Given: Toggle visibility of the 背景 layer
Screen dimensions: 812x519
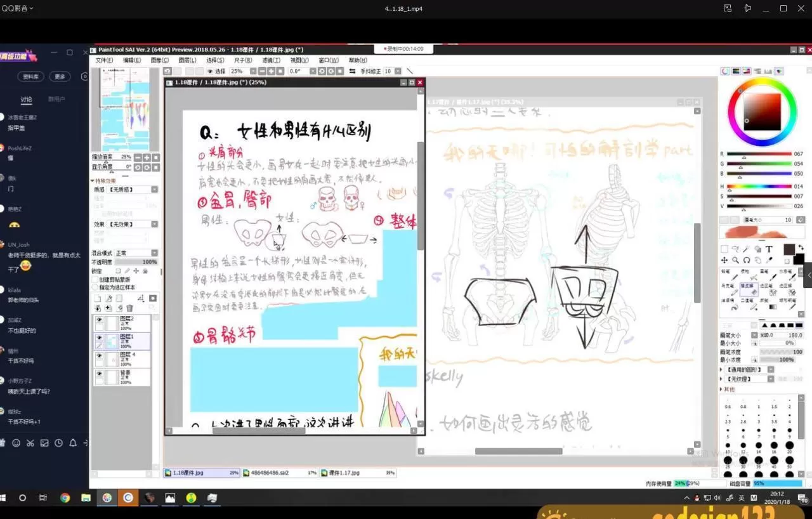Looking at the screenshot, I should click(x=99, y=376).
